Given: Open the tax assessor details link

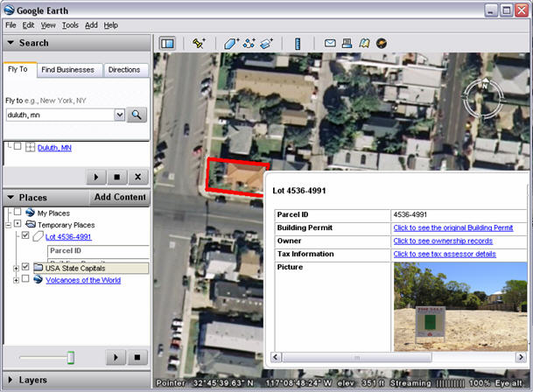Looking at the screenshot, I should tap(445, 254).
